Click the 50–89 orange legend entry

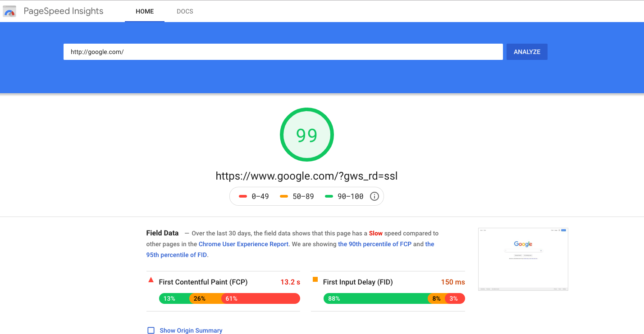[x=297, y=196]
